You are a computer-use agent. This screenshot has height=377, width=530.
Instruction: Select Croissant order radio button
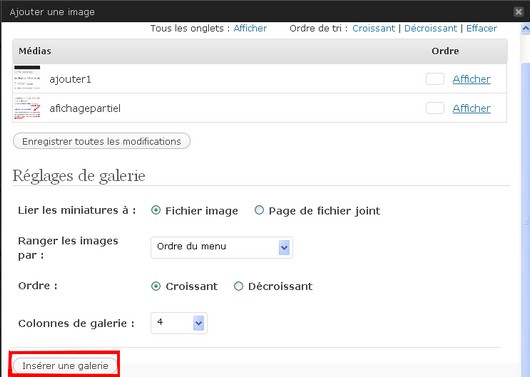(155, 286)
